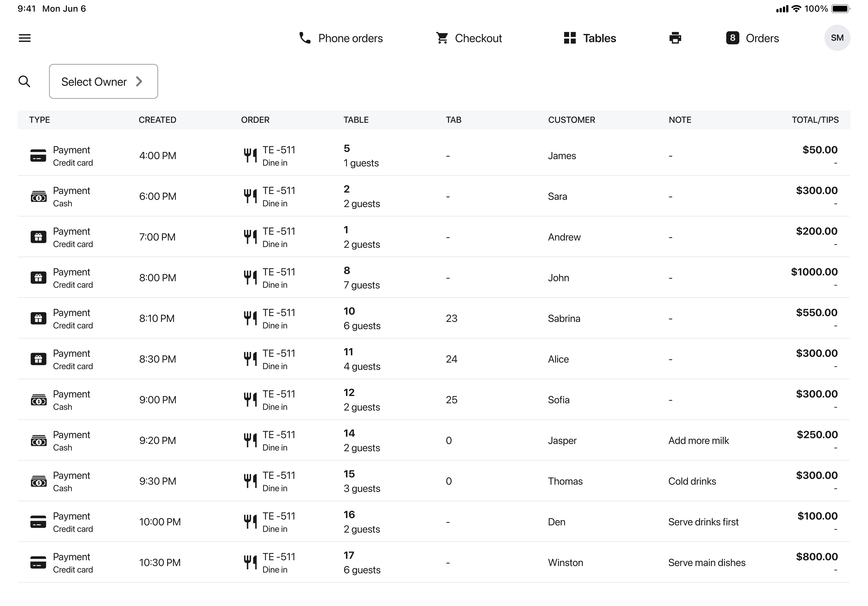
Task: Click dine-in utensils icon in John row
Action: (250, 278)
